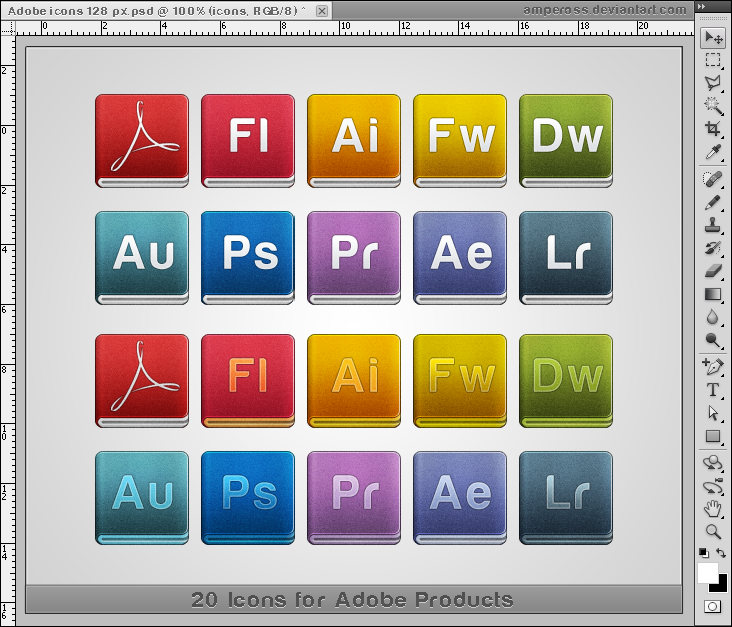Select the Move tool
This screenshot has width=732, height=627.
pos(713,37)
